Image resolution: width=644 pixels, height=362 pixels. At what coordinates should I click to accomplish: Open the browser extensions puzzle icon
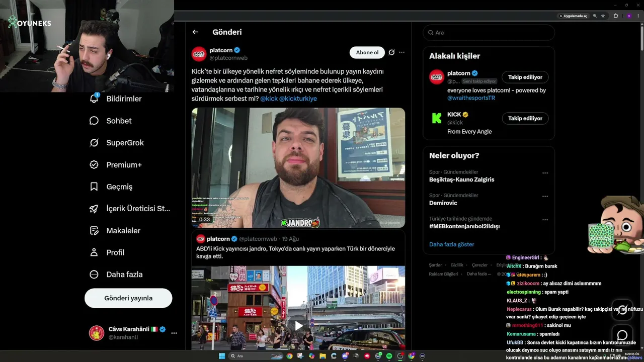[x=615, y=16]
